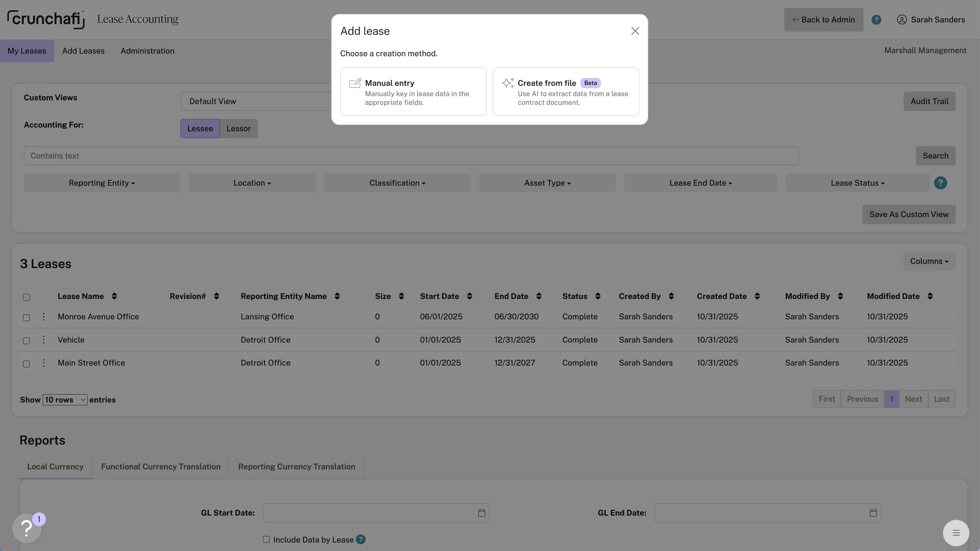The height and width of the screenshot is (551, 980).
Task: Toggle the select-all leases header checkbox
Action: tap(26, 297)
